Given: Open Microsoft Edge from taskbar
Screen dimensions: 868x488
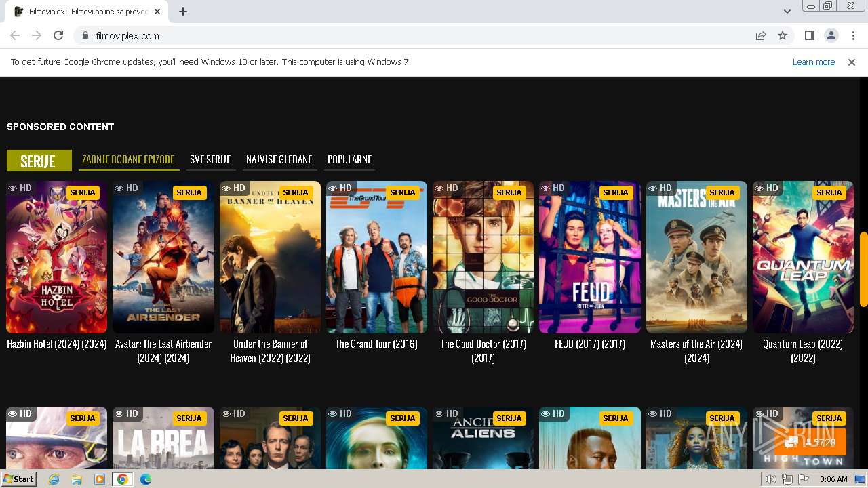Looking at the screenshot, I should [x=146, y=479].
